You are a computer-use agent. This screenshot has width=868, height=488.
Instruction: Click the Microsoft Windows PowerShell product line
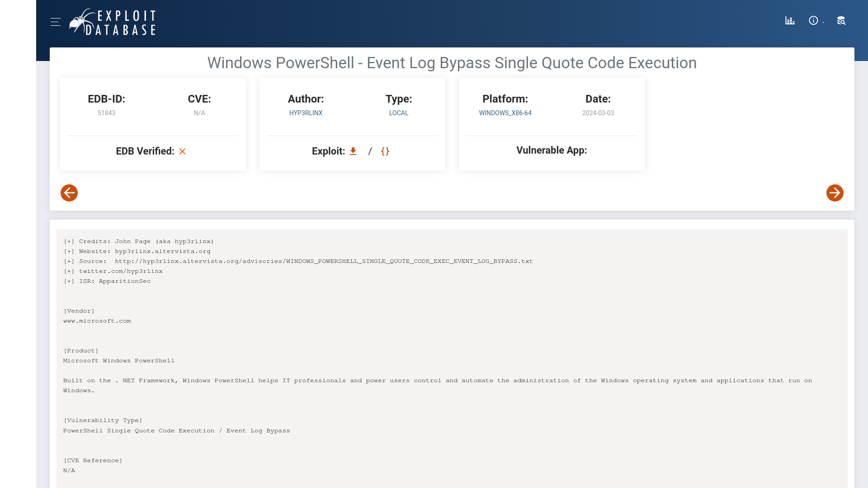pos(119,361)
